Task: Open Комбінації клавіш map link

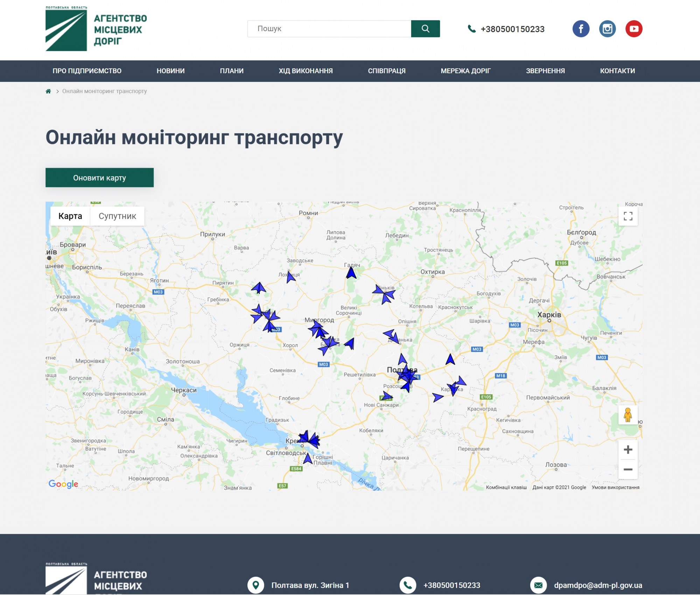Action: (506, 487)
